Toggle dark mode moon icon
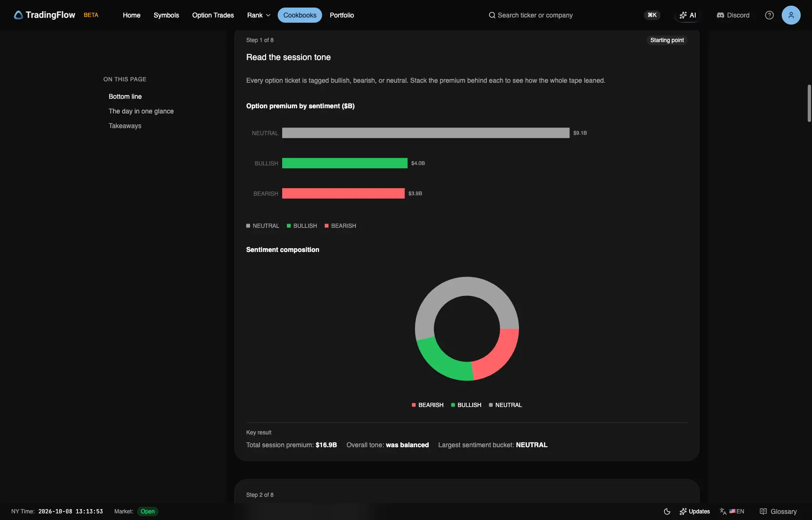Viewport: 812px width, 520px height. tap(667, 511)
